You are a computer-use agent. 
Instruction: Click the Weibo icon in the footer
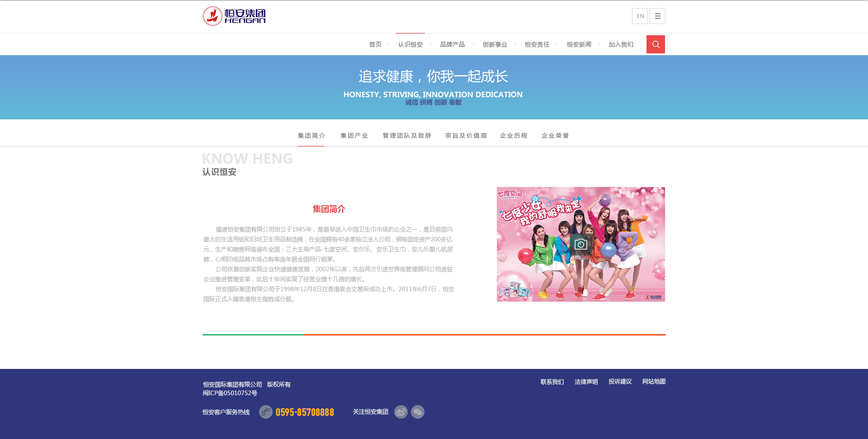click(x=401, y=412)
